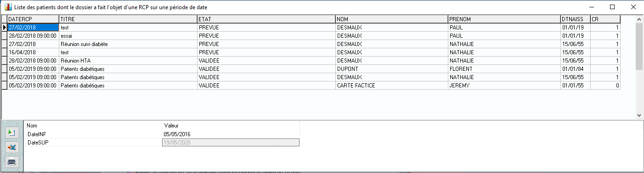
Task: Export results to Excel icon
Action: pos(11,147)
